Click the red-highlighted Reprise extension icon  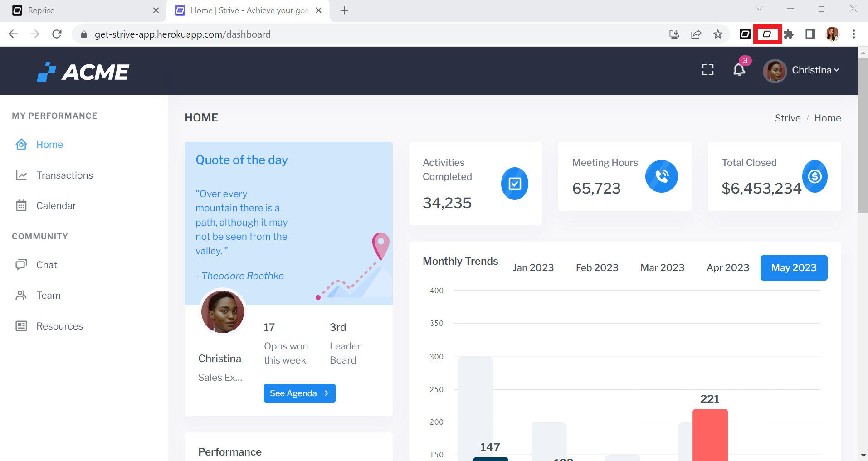pos(767,34)
